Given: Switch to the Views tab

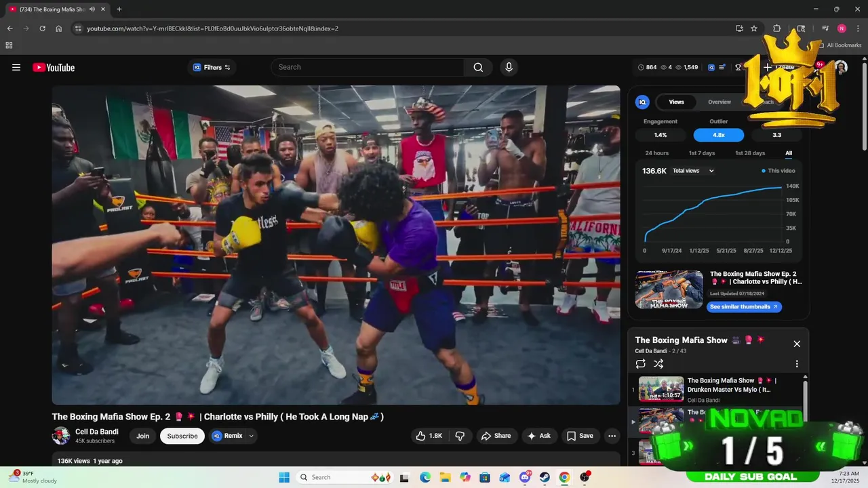Looking at the screenshot, I should (x=676, y=102).
